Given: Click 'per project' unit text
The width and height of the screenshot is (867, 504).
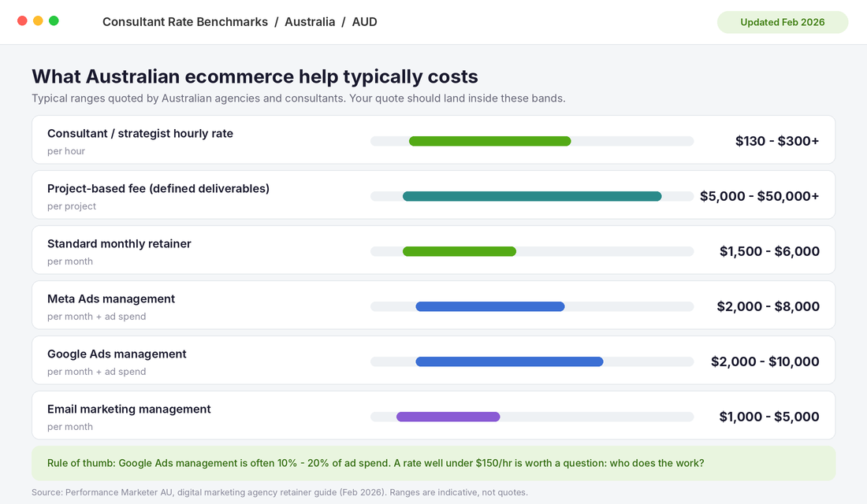Looking at the screenshot, I should [x=72, y=206].
